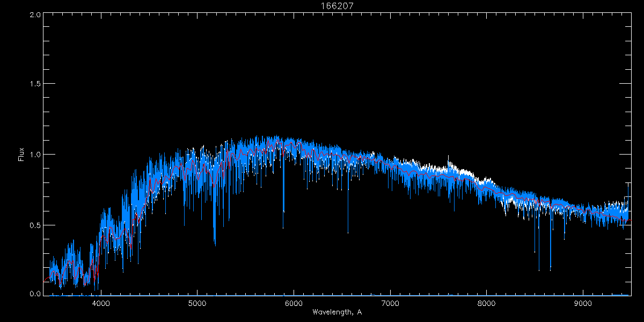Viewport: 644px width, 322px height.
Task: Click the 2.0 flux tick label
Action: point(35,15)
